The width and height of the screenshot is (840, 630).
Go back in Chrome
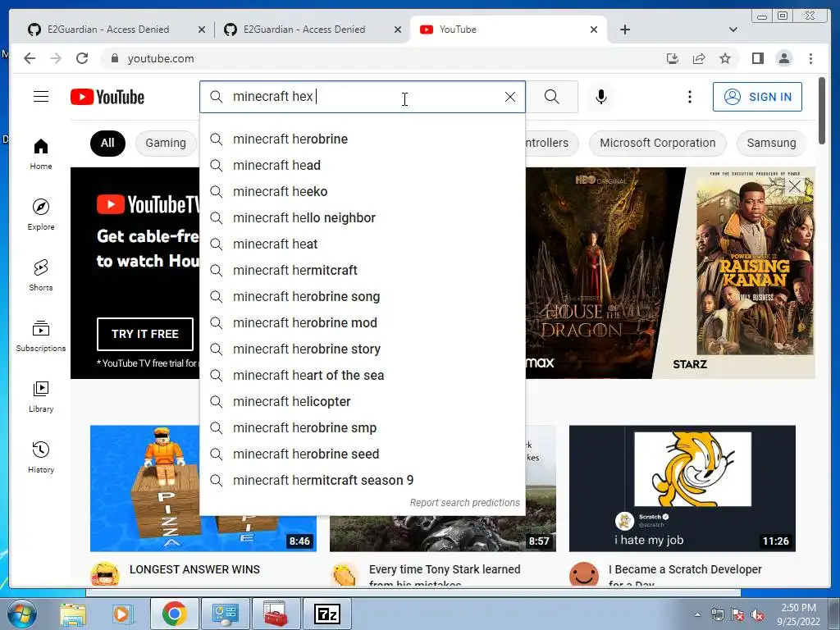pos(30,58)
